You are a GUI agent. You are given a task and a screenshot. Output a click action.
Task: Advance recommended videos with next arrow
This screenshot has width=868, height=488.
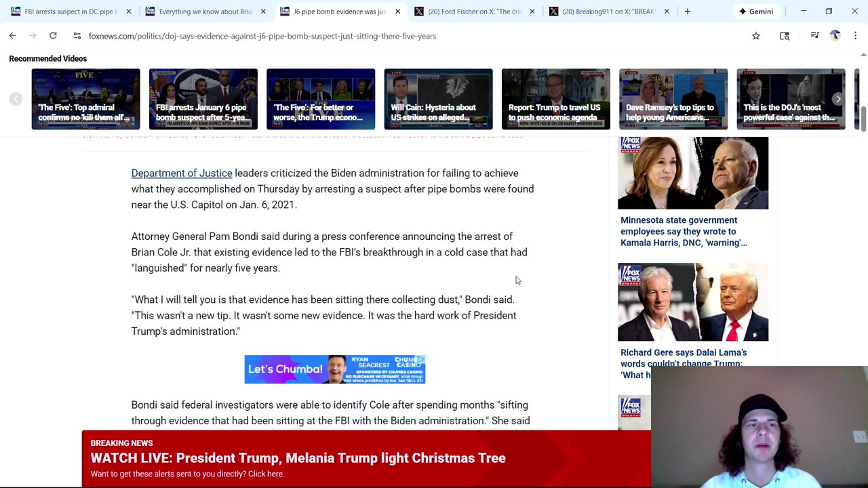point(838,99)
